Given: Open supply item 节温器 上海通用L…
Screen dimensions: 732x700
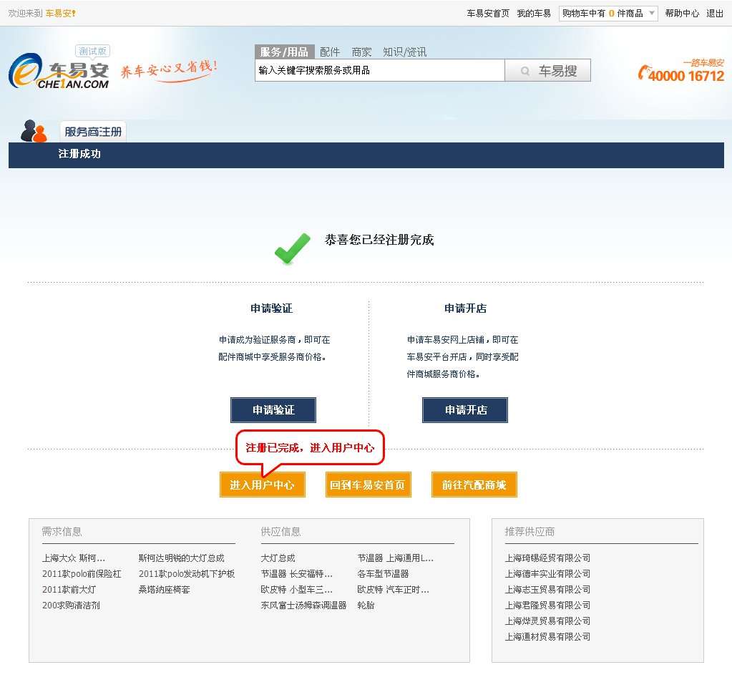Looking at the screenshot, I should click(x=396, y=558).
